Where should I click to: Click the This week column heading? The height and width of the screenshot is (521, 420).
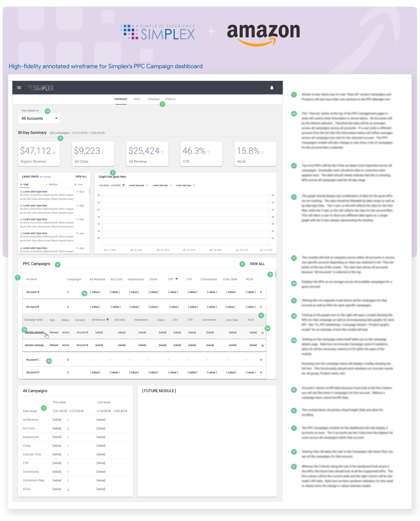[59, 402]
